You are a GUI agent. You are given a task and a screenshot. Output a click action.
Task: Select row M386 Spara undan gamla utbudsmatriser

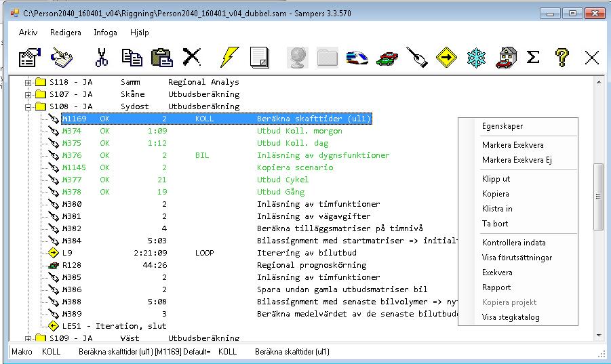point(245,289)
